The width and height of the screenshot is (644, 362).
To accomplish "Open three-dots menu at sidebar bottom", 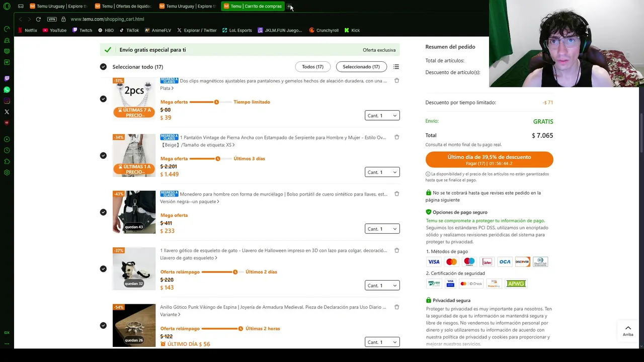I will pos(7,344).
